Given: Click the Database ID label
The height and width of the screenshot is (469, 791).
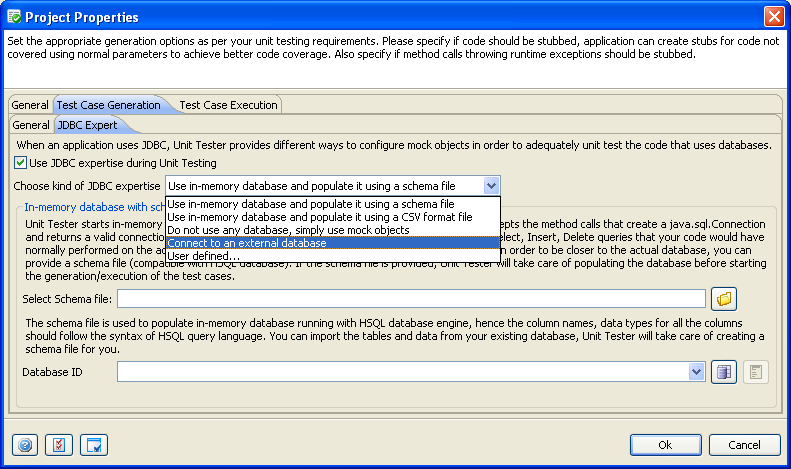Looking at the screenshot, I should tap(52, 372).
